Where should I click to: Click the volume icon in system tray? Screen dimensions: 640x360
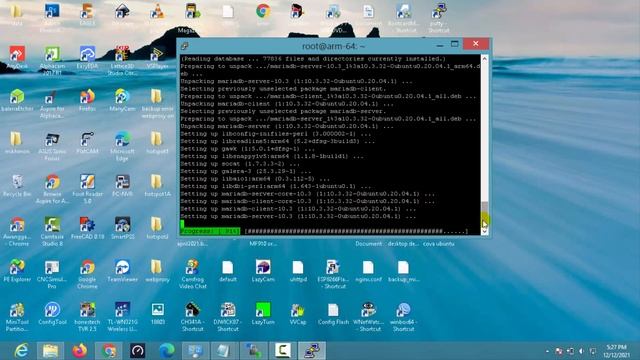pyautogui.click(x=582, y=351)
